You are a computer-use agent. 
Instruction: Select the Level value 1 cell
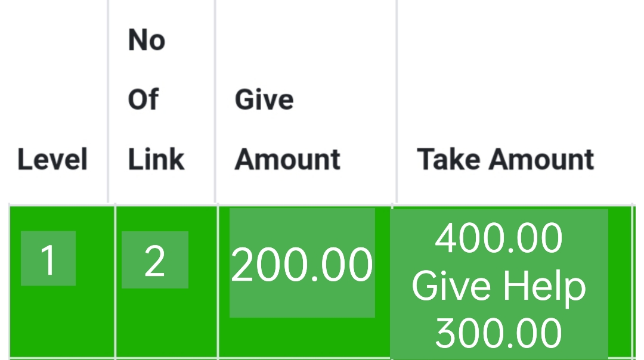pyautogui.click(x=48, y=259)
